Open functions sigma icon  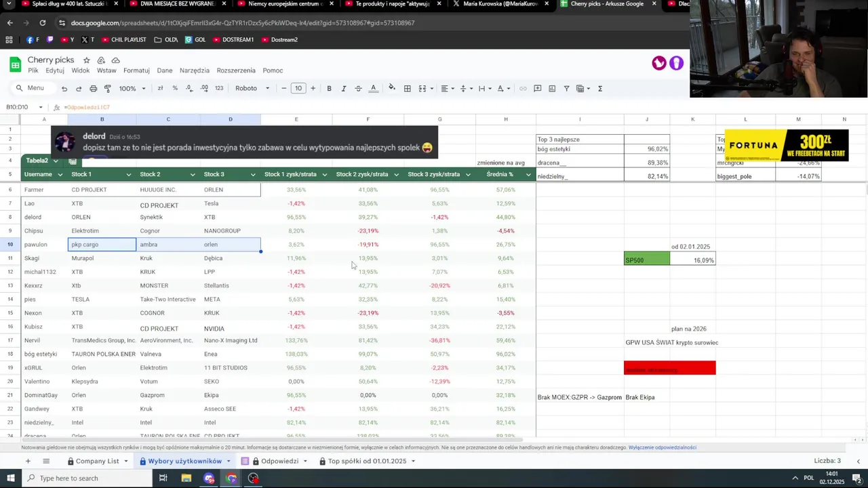599,89
